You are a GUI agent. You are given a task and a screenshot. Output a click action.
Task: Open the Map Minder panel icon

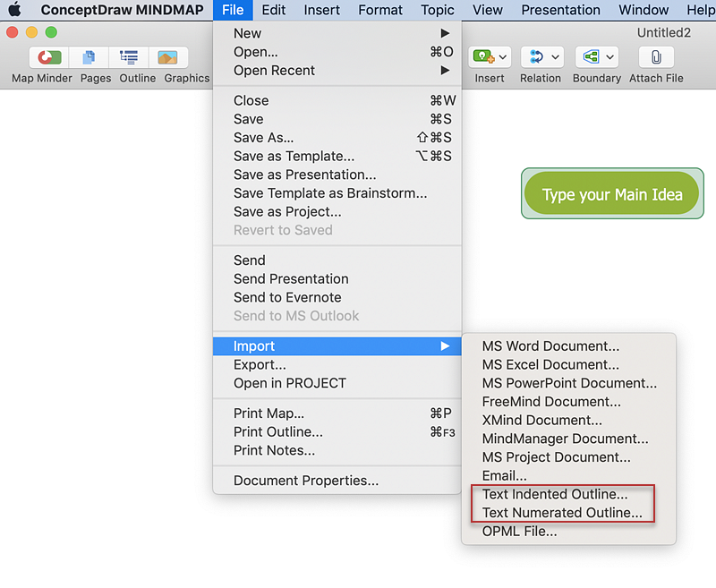click(49, 57)
